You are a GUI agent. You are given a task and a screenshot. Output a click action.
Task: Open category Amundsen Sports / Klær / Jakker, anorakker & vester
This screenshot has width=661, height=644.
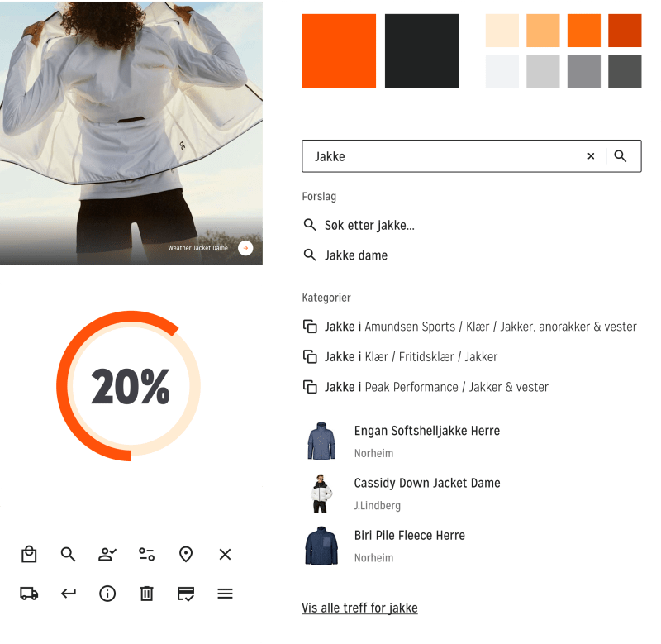click(469, 327)
